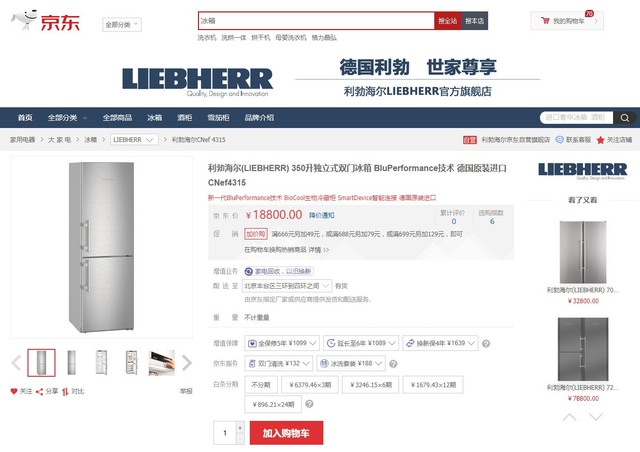The image size is (640, 452).
Task: Select the 不分期 installment option
Action: pyautogui.click(x=261, y=385)
